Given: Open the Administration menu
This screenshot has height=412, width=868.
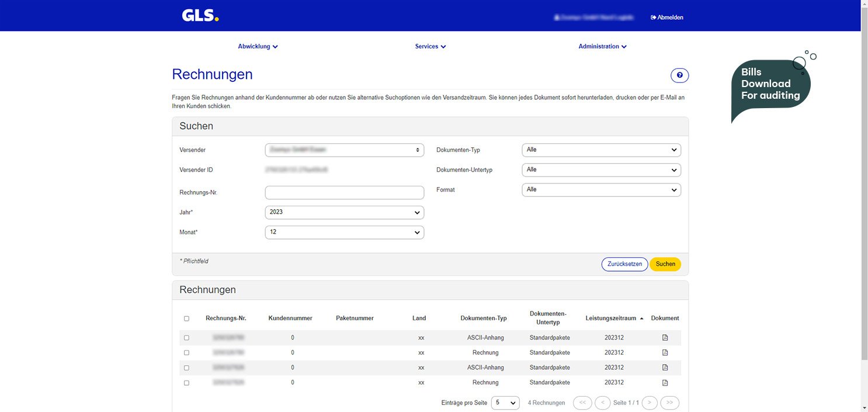Looking at the screenshot, I should [602, 46].
